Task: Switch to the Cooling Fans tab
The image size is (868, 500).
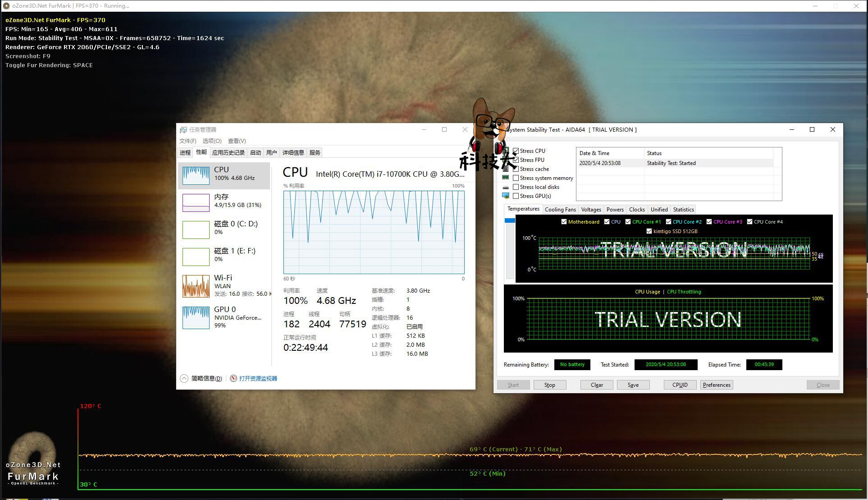Action: pyautogui.click(x=560, y=210)
